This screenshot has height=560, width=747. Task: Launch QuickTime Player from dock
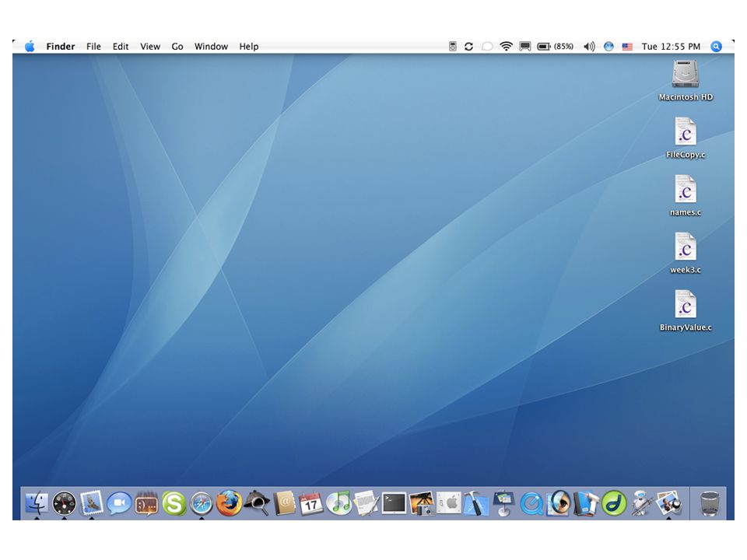(x=531, y=503)
